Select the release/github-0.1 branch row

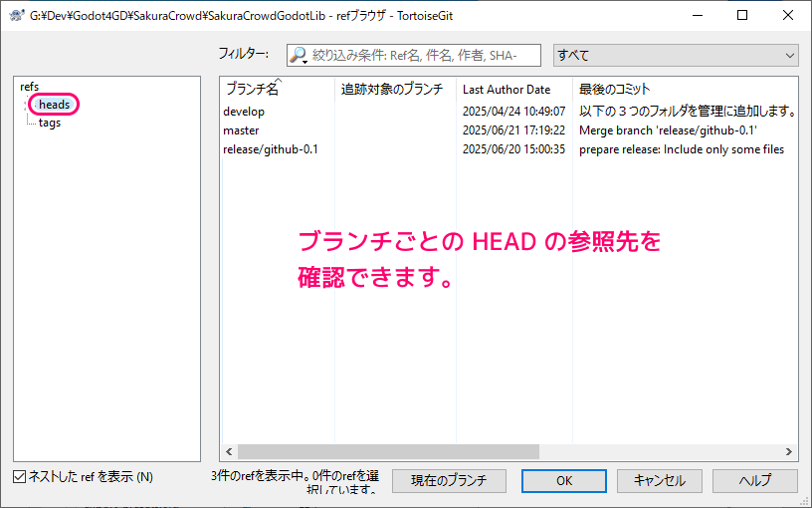tap(270, 149)
